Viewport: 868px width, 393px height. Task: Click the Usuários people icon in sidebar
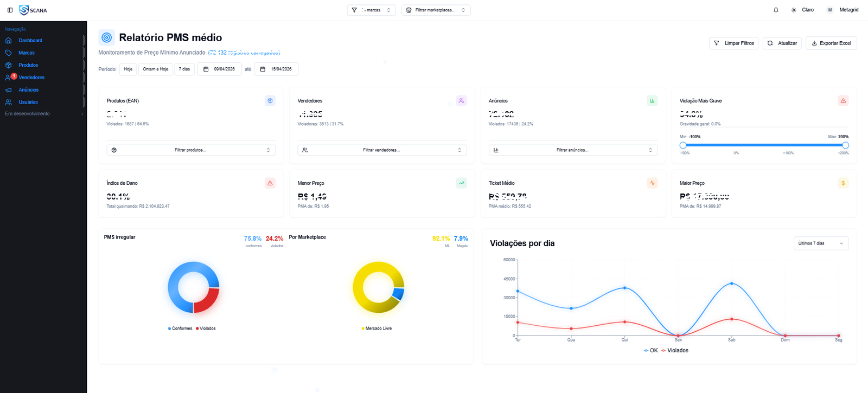click(x=8, y=102)
